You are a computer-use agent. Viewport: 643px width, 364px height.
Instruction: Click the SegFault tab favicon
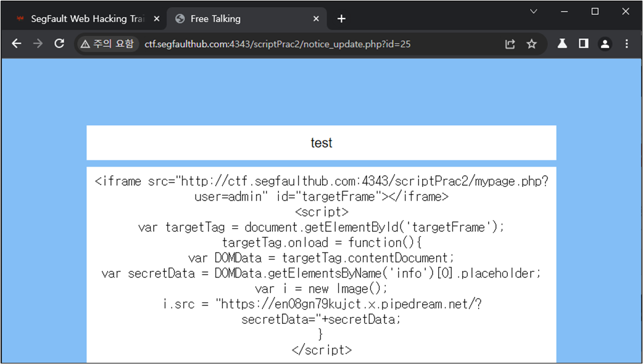[20, 19]
